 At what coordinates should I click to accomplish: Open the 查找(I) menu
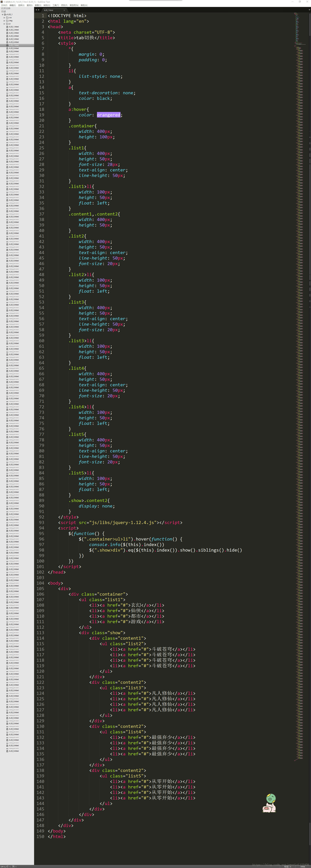click(30, 5)
